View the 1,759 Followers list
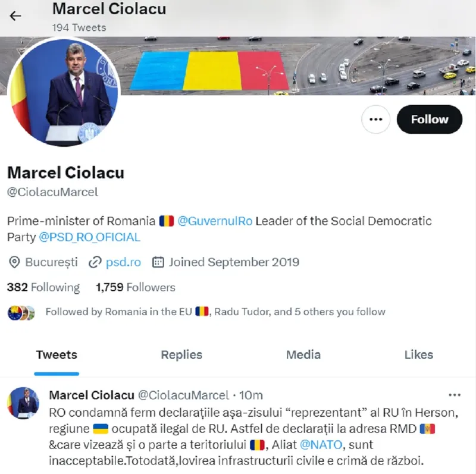 tap(136, 287)
